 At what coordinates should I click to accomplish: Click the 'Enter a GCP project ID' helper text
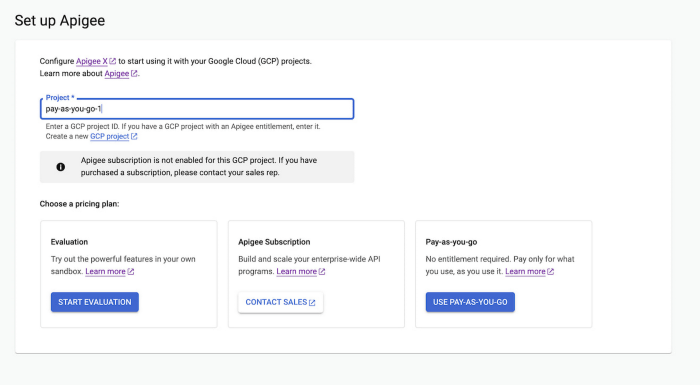click(183, 126)
